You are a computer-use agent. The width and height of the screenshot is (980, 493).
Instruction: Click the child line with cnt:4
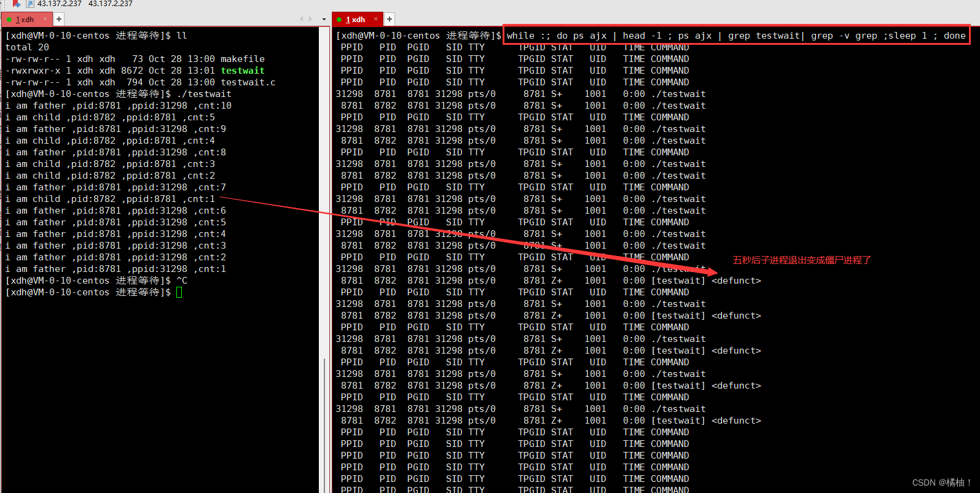[110, 141]
